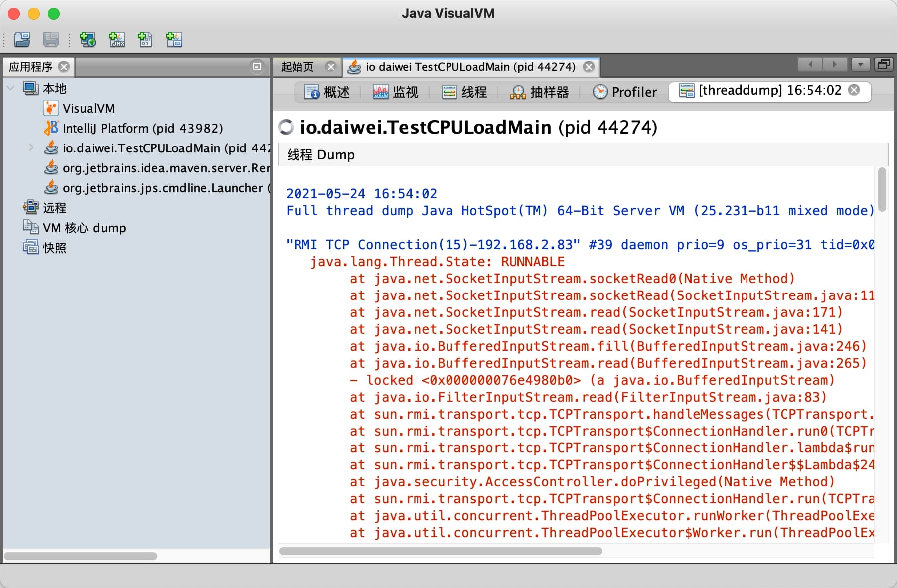Click the timestamp 2021-05-24 16:54:02 line
The width and height of the screenshot is (897, 588).
pos(362,193)
